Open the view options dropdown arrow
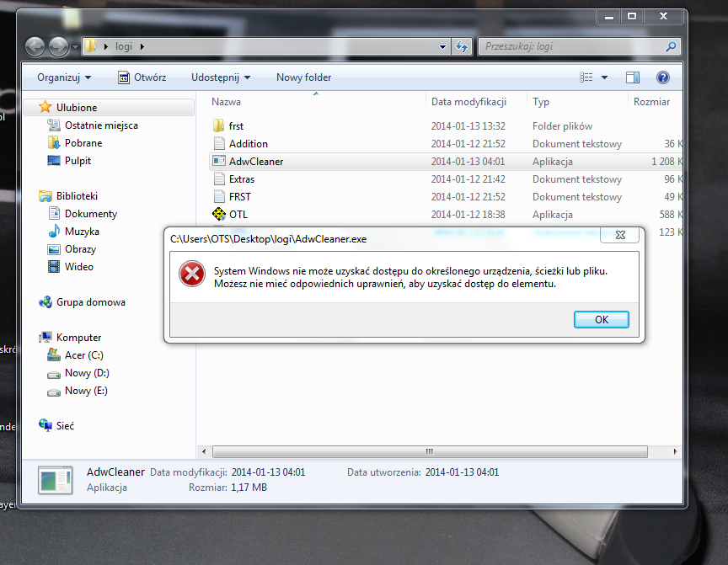The height and width of the screenshot is (565, 728). (604, 77)
